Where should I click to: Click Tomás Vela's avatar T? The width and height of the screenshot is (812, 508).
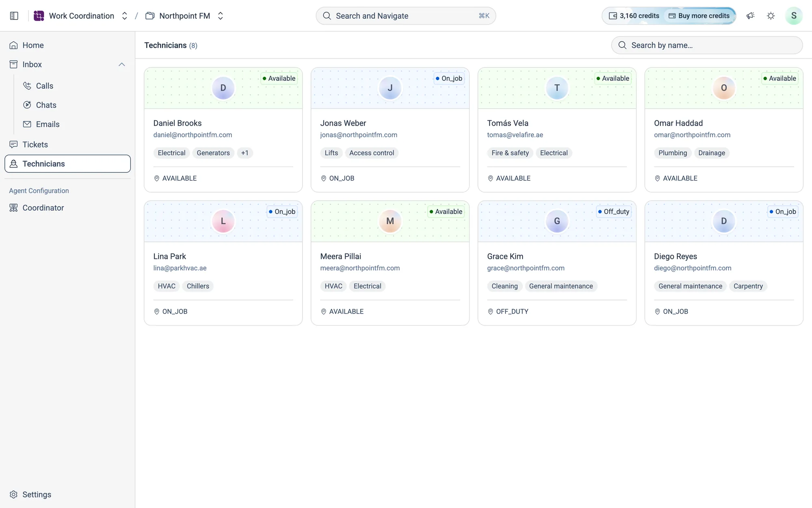(x=557, y=88)
